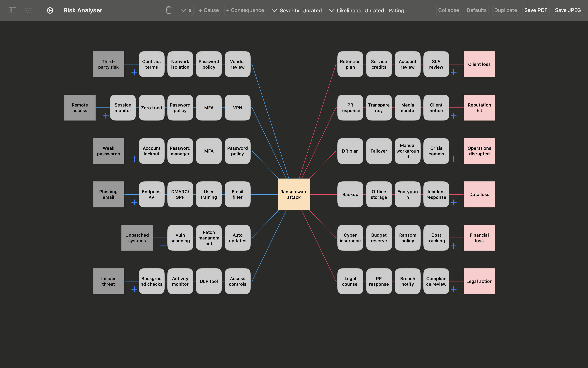Viewport: 588px width, 368px height.
Task: Select the Retention plan barrier
Action: coord(350,64)
